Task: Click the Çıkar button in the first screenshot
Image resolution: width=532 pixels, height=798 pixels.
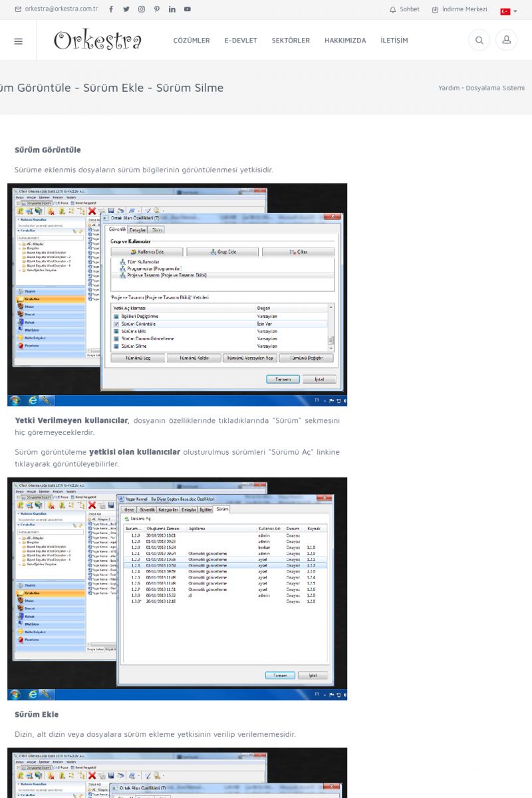Action: pos(298,252)
